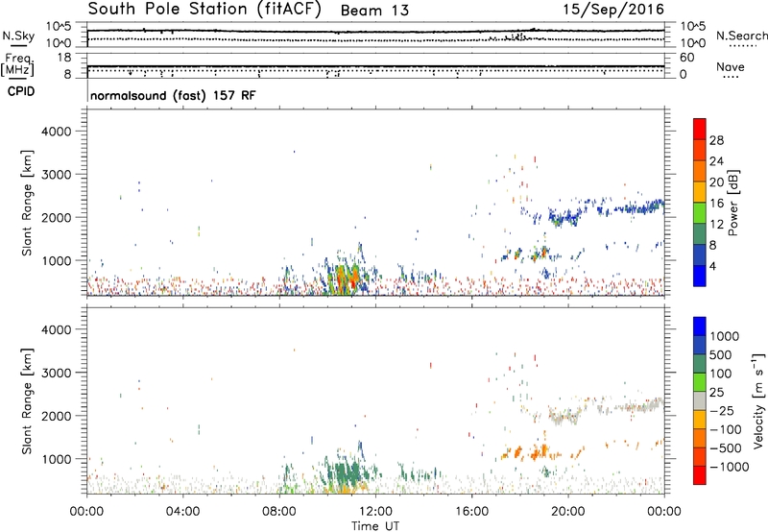Click the '60' right Nave axis label
This screenshot has width=768, height=532.
point(687,58)
